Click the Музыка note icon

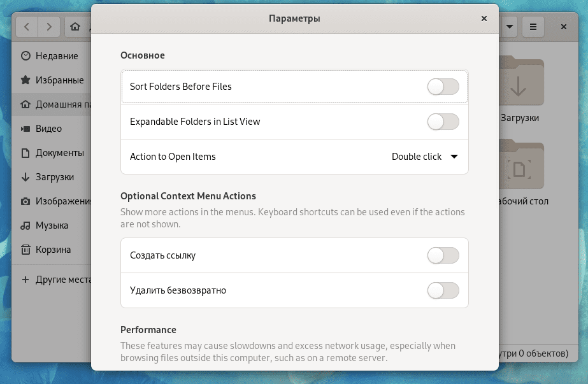click(x=25, y=225)
